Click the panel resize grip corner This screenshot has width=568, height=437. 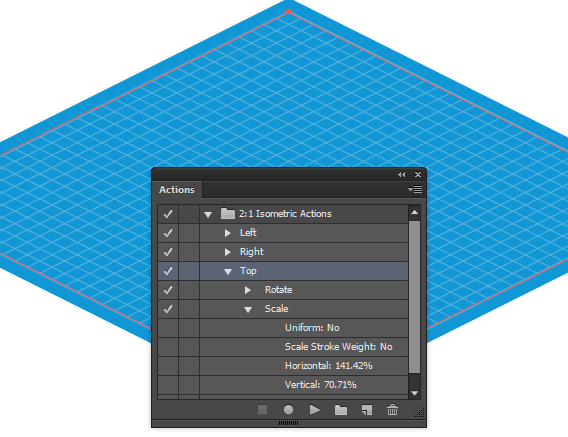point(420,413)
